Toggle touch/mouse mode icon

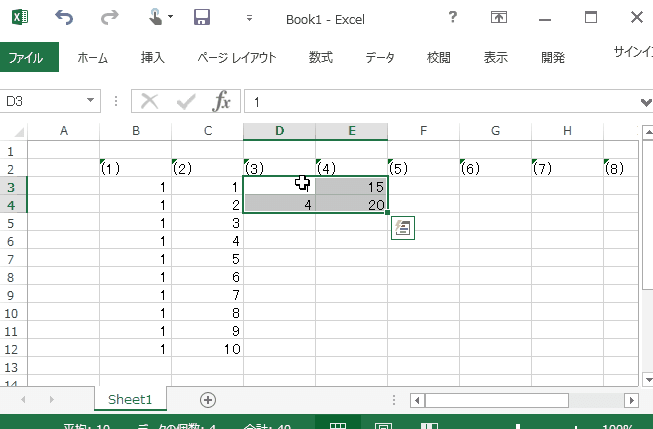(155, 17)
